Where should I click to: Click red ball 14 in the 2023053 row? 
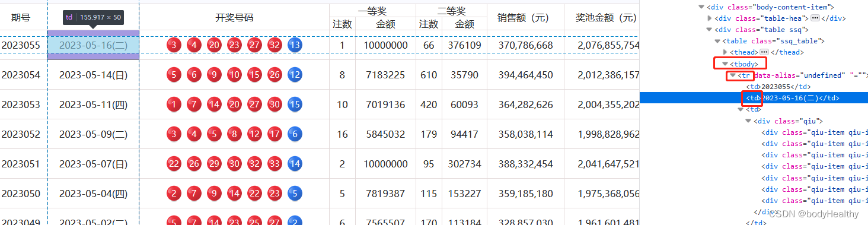tap(214, 104)
